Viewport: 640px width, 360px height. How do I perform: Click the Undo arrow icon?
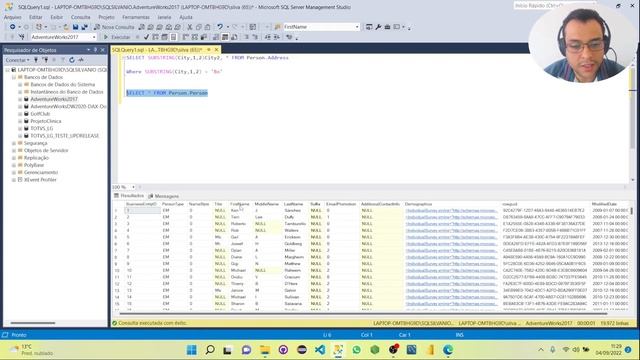coord(220,27)
